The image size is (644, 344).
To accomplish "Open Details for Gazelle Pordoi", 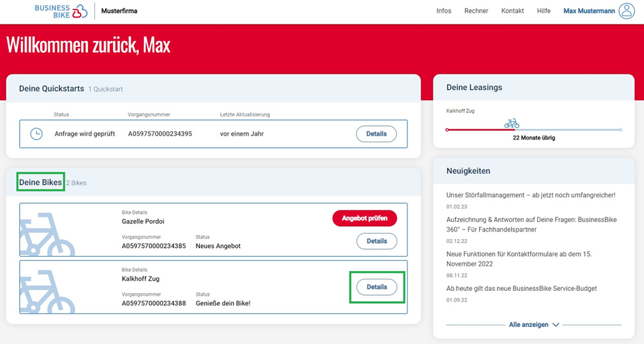I will pos(377,241).
